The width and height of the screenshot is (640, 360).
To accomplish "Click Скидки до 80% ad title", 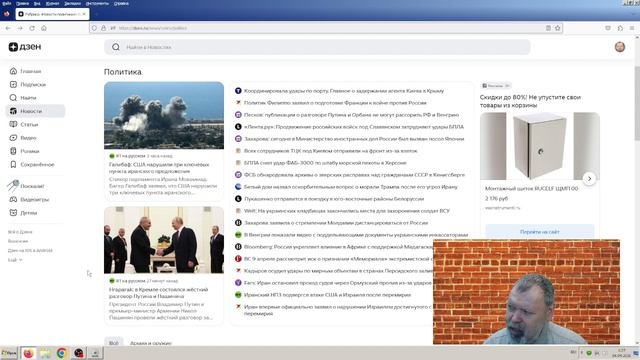I will point(530,101).
